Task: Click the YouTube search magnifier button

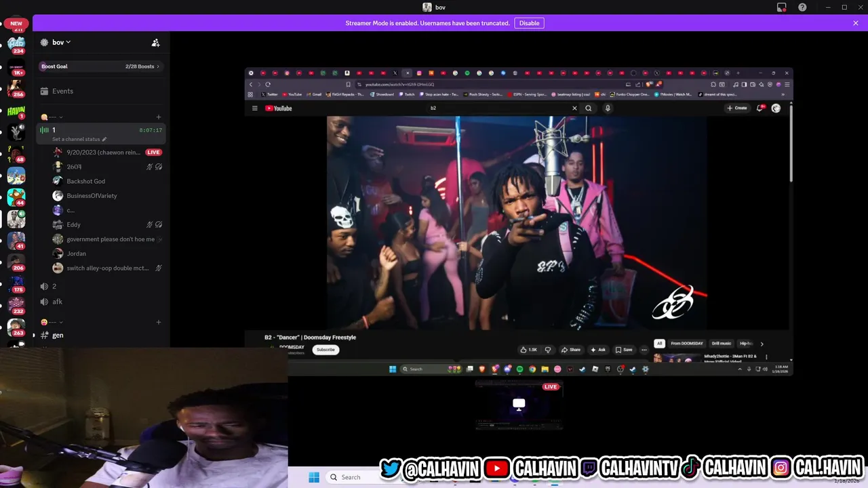Action: [x=589, y=108]
